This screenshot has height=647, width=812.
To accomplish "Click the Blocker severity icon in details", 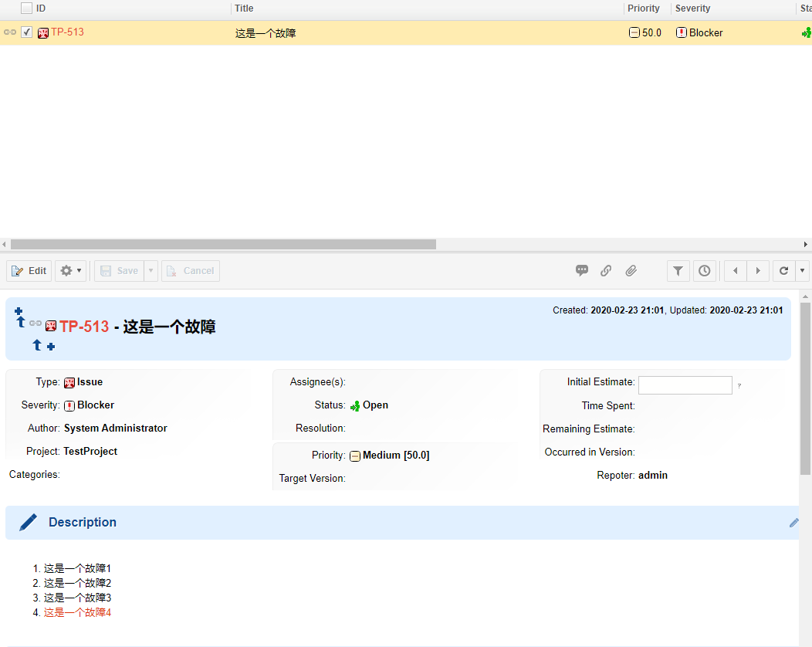I will pos(69,405).
